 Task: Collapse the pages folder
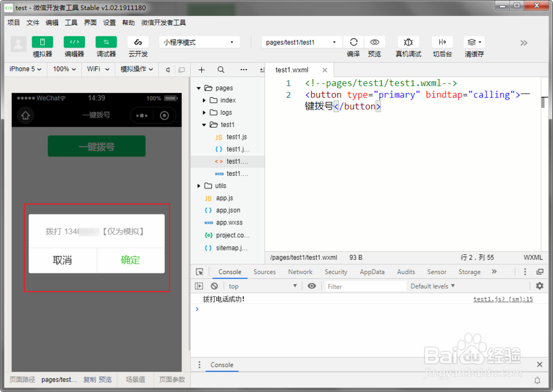[199, 88]
